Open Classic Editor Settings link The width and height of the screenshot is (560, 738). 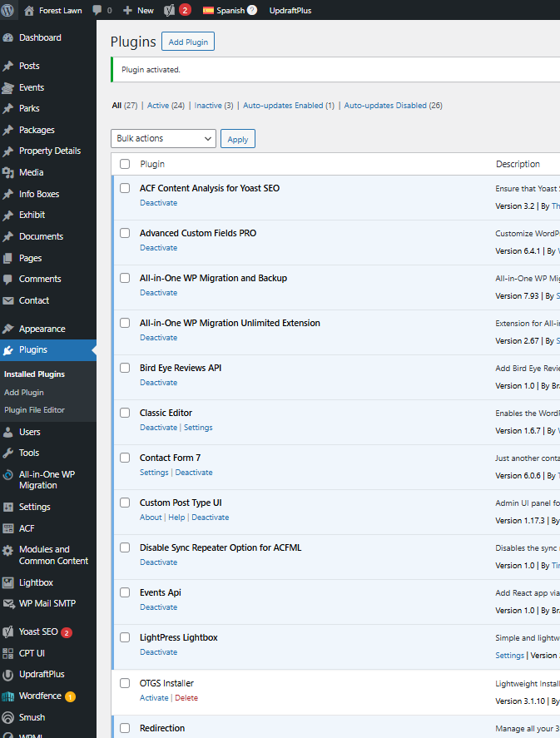click(x=198, y=428)
